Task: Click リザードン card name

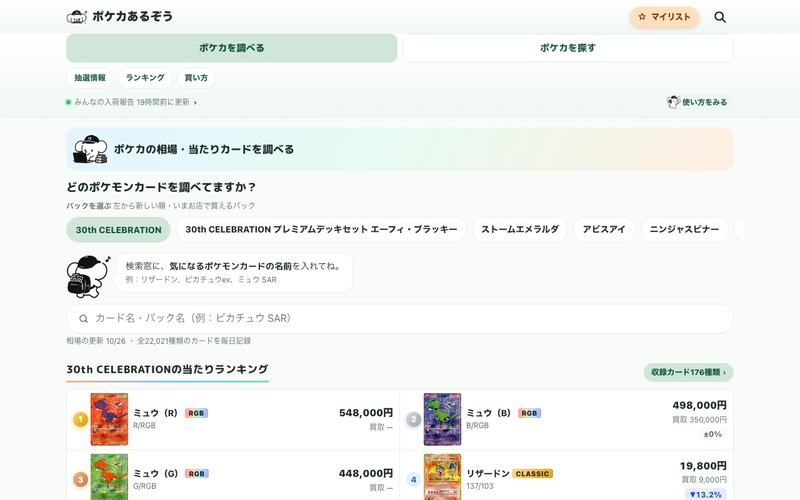Action: click(x=488, y=473)
